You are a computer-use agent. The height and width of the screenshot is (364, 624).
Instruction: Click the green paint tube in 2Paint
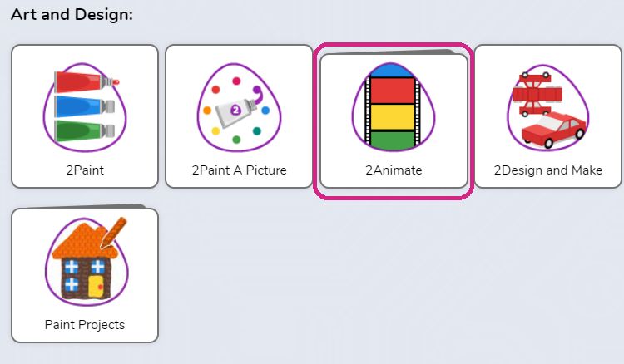coord(84,131)
